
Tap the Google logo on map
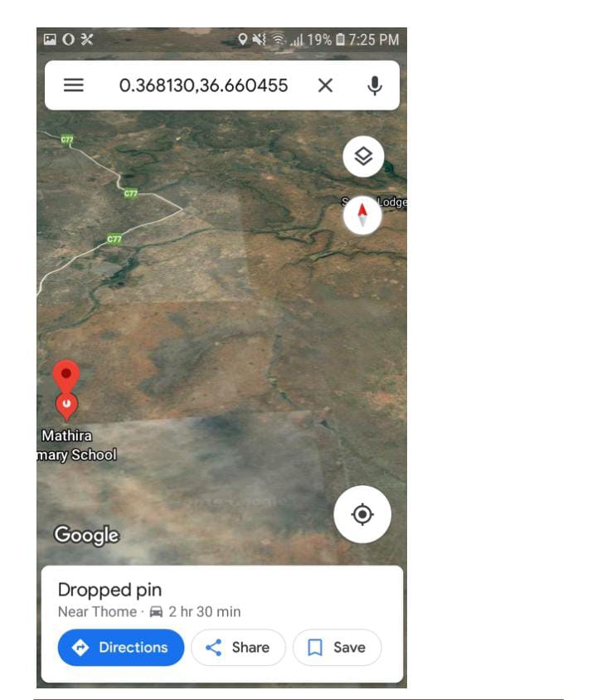(x=86, y=535)
